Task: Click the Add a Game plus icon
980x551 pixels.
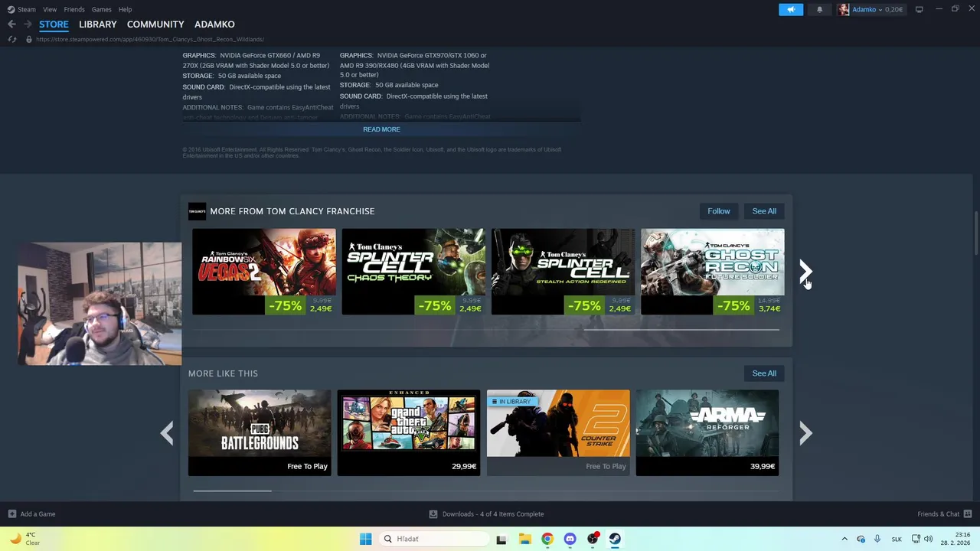Action: coord(11,514)
